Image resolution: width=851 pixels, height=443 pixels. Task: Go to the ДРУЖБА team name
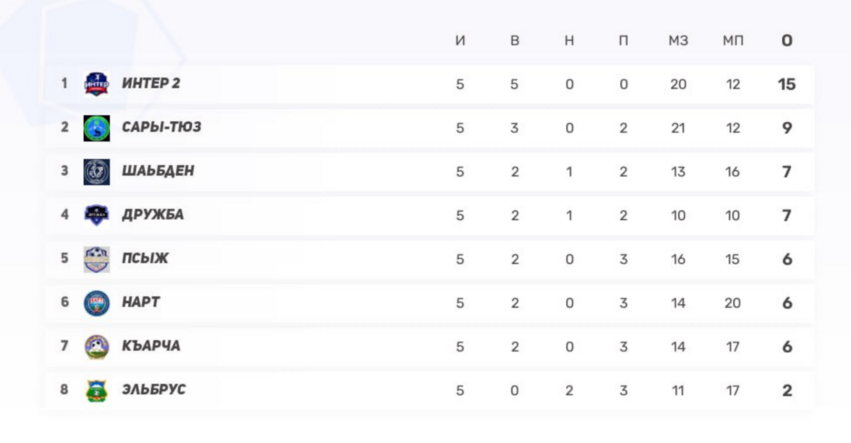pyautogui.click(x=153, y=214)
